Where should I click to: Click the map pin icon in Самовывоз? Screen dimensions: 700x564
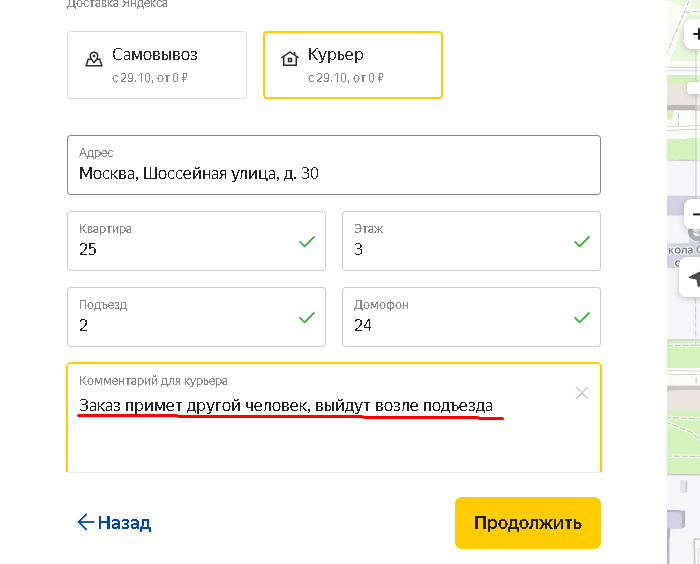94,59
